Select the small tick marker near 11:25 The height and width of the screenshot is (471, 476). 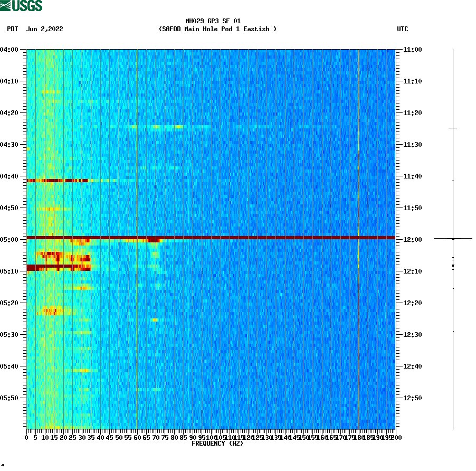click(x=453, y=128)
